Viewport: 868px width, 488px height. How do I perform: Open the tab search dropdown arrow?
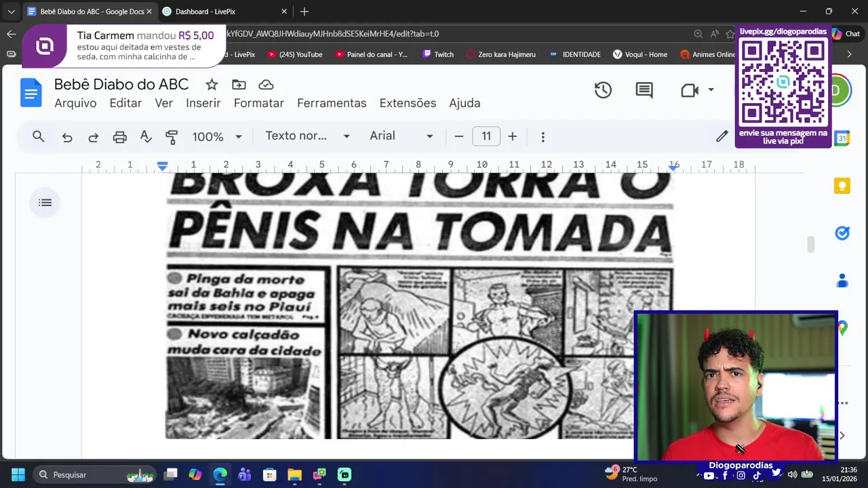coord(11,12)
